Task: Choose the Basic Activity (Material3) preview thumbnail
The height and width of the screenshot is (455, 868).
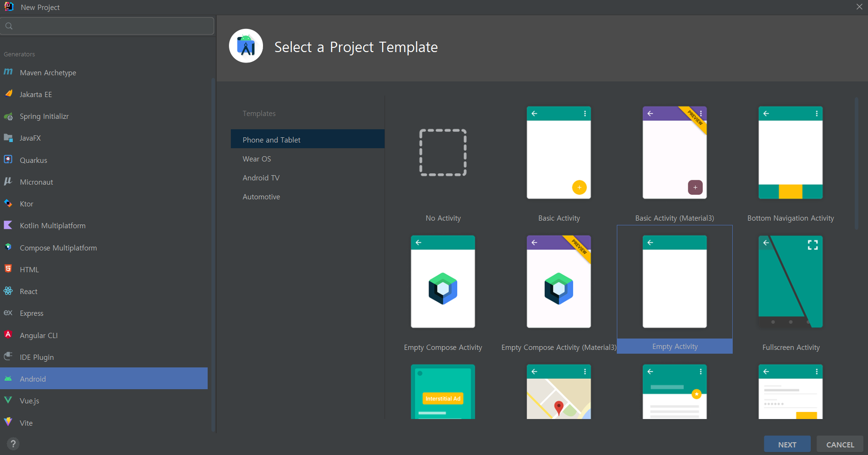Action: [675, 152]
